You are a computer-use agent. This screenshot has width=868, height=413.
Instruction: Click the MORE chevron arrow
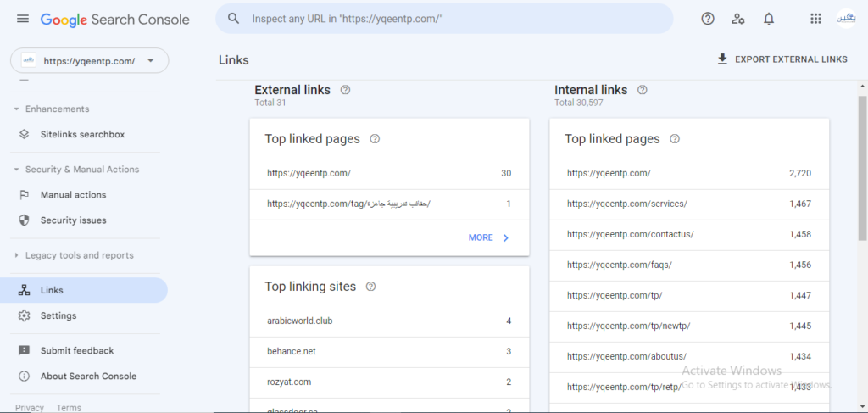click(505, 237)
